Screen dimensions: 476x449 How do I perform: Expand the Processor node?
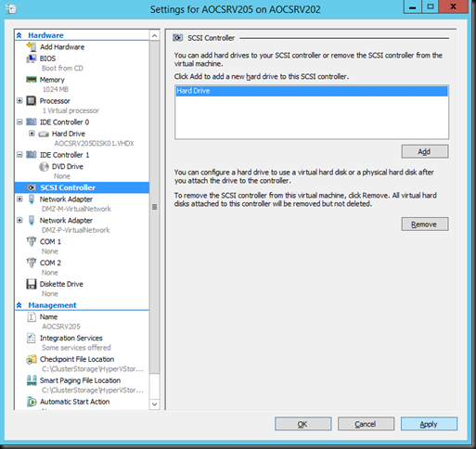click(19, 100)
